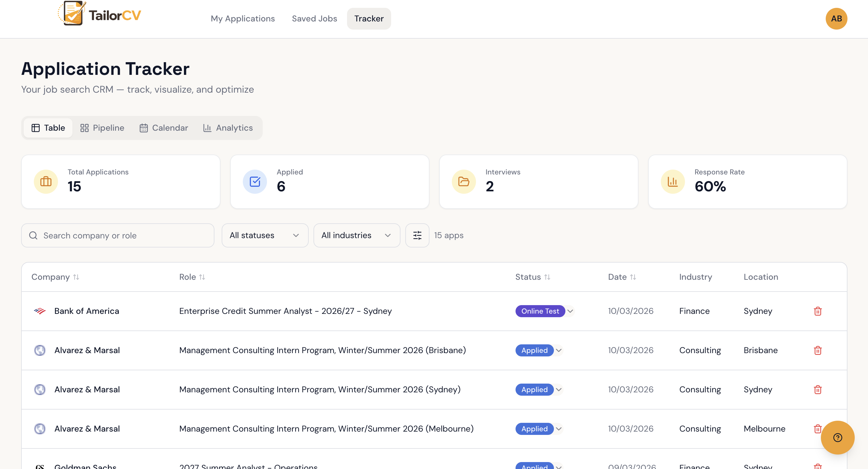Click the folder icon on the Interviews card
The image size is (868, 469).
[x=463, y=181]
